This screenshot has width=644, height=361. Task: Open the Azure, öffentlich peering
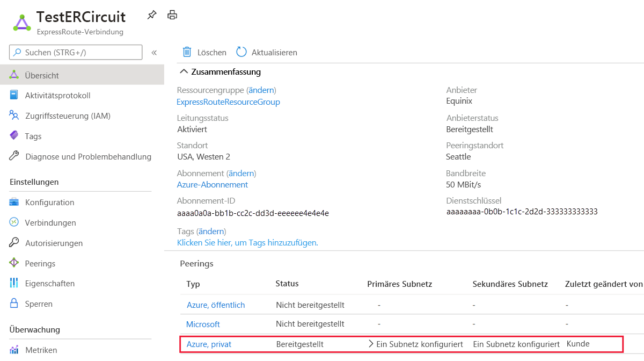click(216, 305)
